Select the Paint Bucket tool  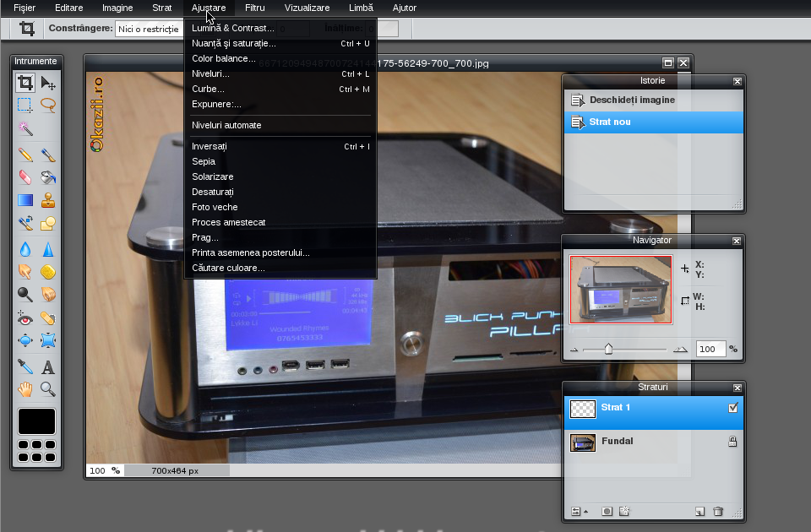[48, 177]
